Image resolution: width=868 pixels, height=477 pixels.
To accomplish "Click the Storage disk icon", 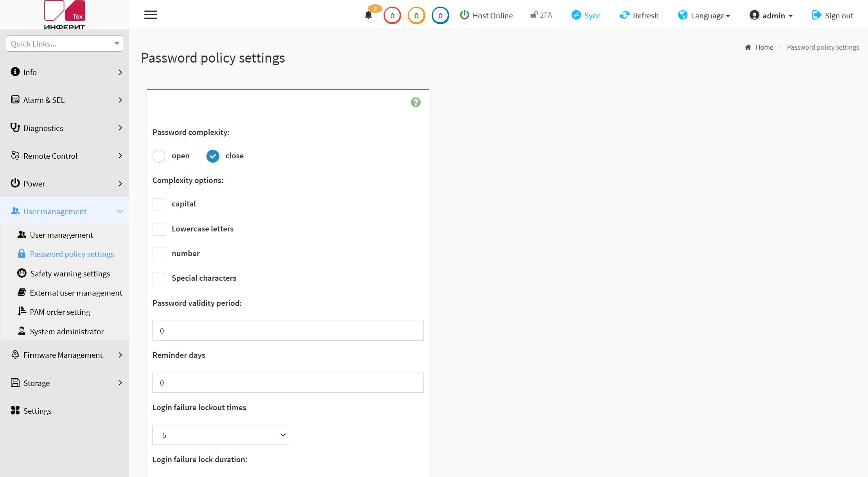I will [15, 382].
